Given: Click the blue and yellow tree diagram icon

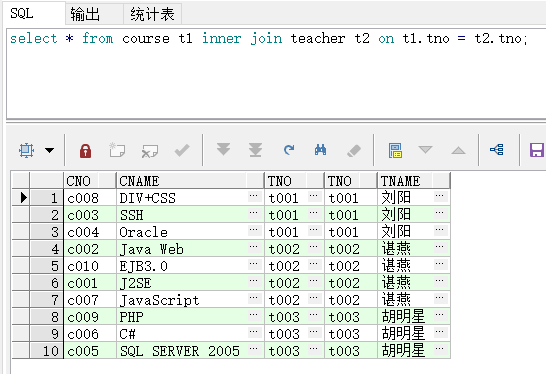Looking at the screenshot, I should pos(497,150).
